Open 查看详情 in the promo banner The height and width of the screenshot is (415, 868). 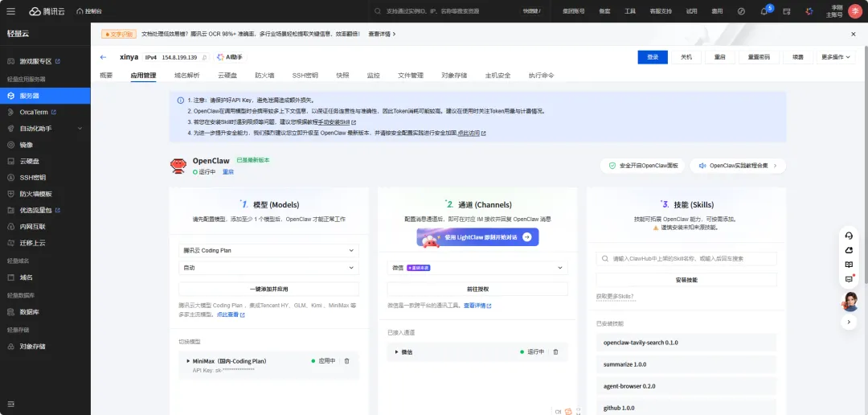click(x=382, y=34)
